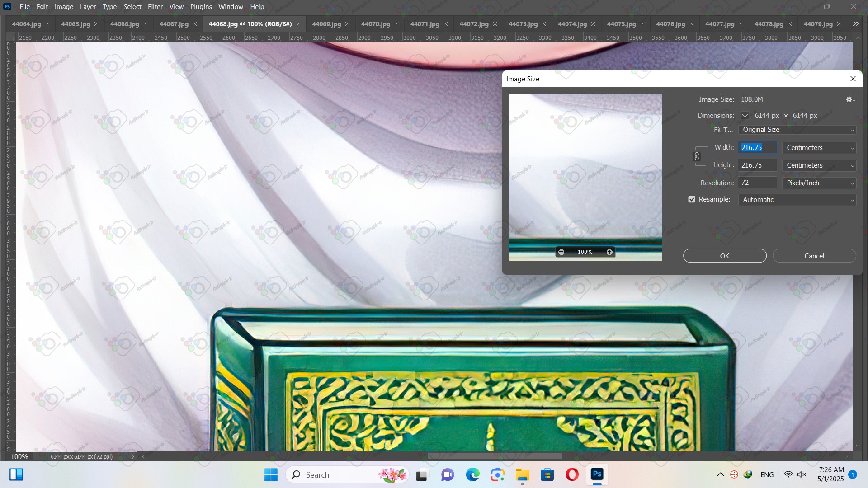Open the Resolution Pixels/Inch dropdown

(819, 183)
